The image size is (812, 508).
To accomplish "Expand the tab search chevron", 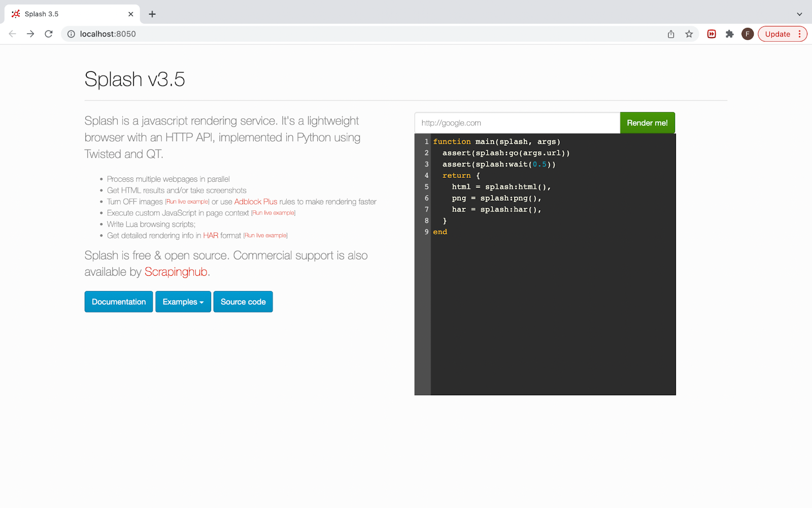I will pos(799,14).
